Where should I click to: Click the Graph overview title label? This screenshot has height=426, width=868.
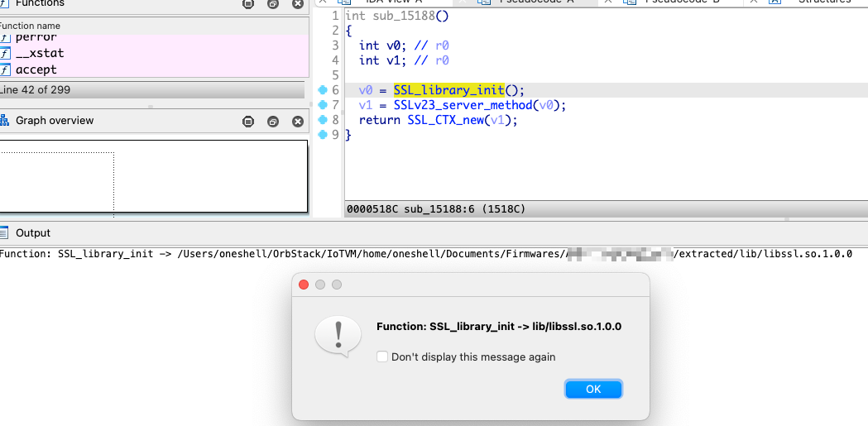point(55,121)
